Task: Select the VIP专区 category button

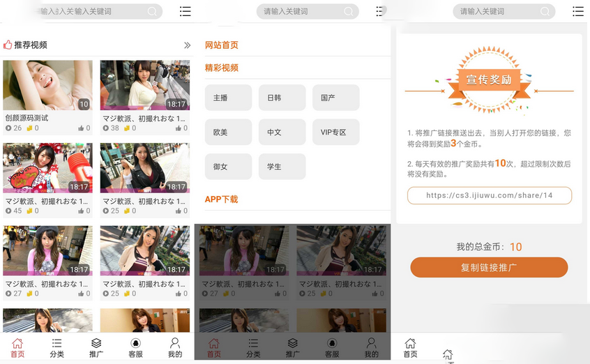Action: click(336, 132)
